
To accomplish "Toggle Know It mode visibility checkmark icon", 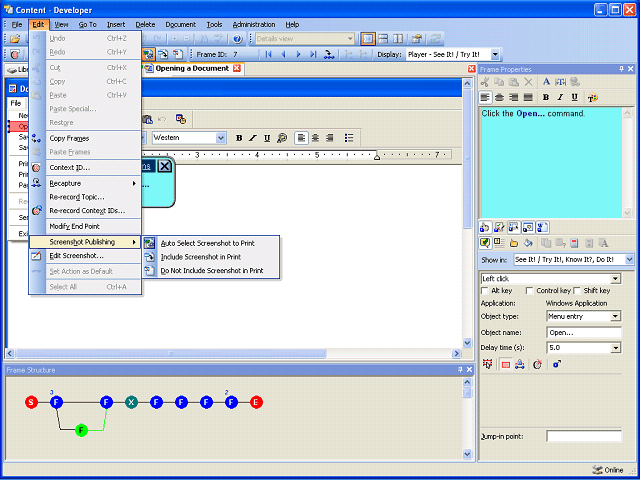I will 499,227.
